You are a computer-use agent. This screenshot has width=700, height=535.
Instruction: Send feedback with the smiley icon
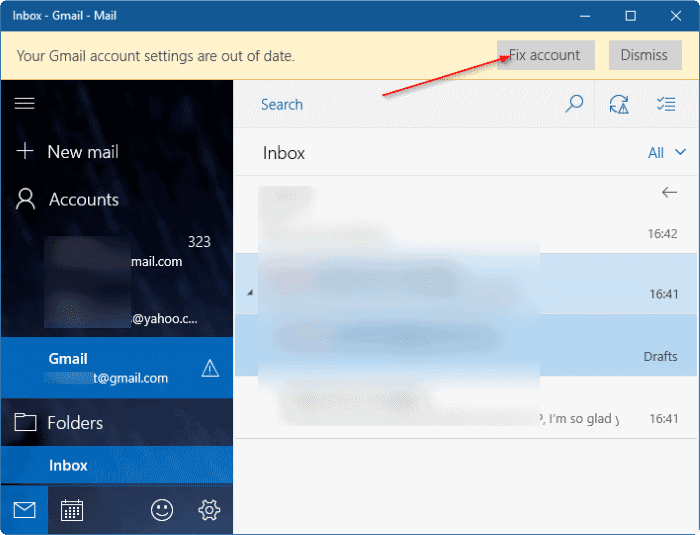click(162, 510)
